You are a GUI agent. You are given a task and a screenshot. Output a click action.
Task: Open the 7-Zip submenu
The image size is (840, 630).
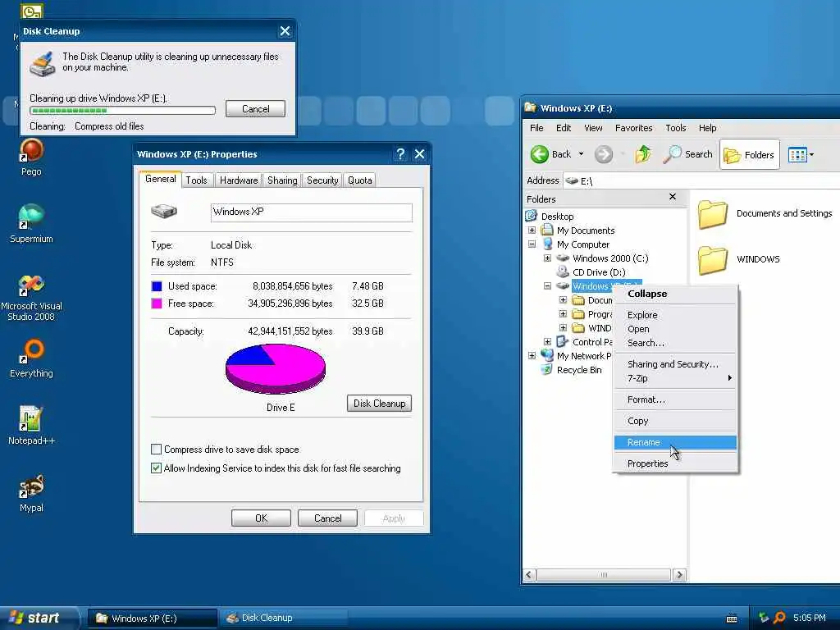click(x=675, y=378)
